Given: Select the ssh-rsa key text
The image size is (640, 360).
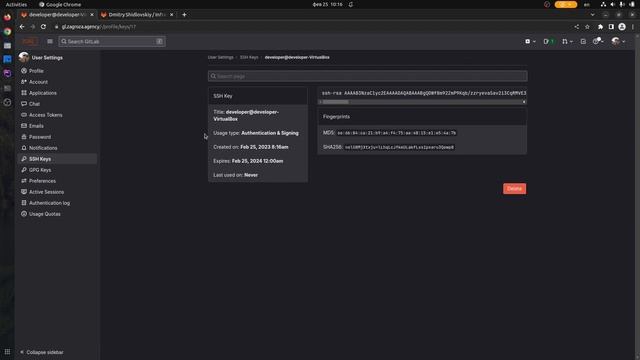Looking at the screenshot, I should click(424, 93).
